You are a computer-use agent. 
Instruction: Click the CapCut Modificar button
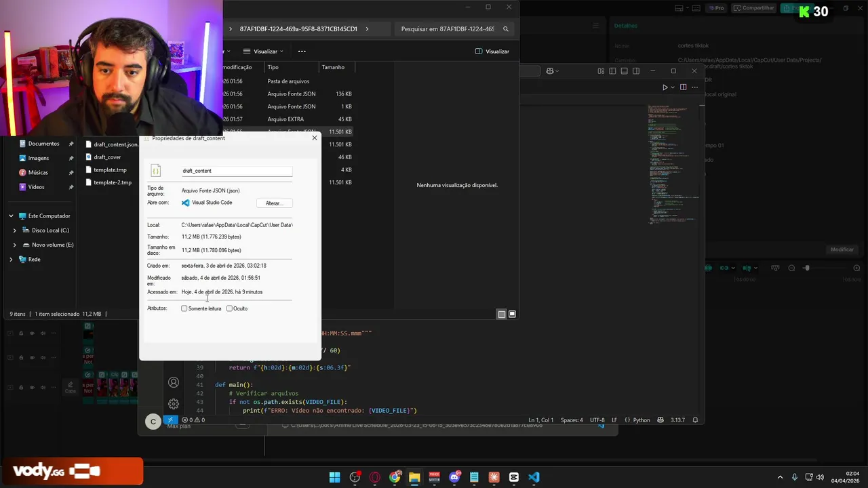coord(842,249)
